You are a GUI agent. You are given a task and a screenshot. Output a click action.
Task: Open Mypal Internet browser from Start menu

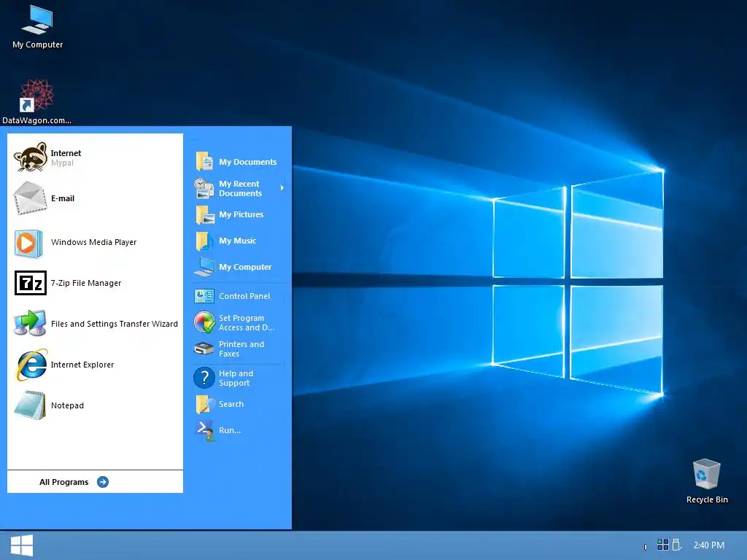click(96, 157)
